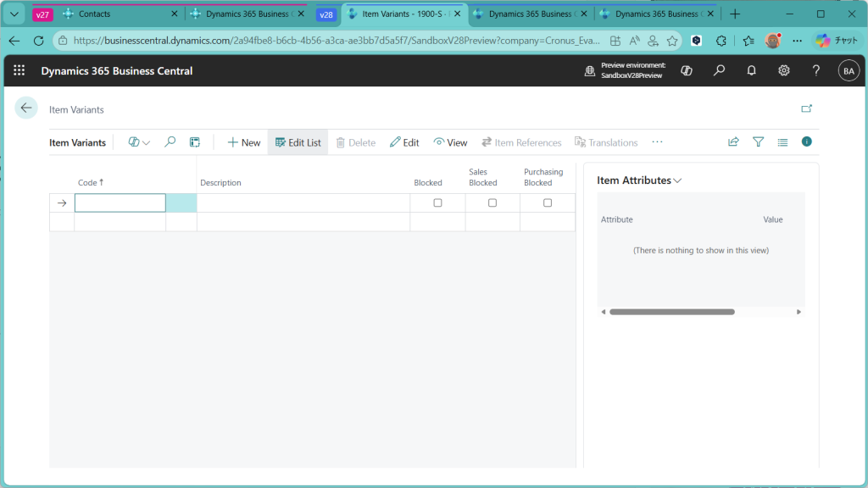Click the Item Attributes horizontal scrollbar
Screen dimensions: 868x488
671,312
